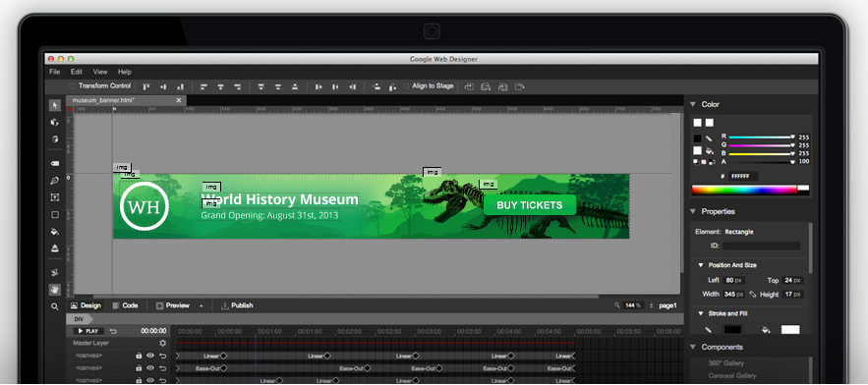Image resolution: width=868 pixels, height=385 pixels.
Task: Click the Preview button
Action: click(x=173, y=305)
